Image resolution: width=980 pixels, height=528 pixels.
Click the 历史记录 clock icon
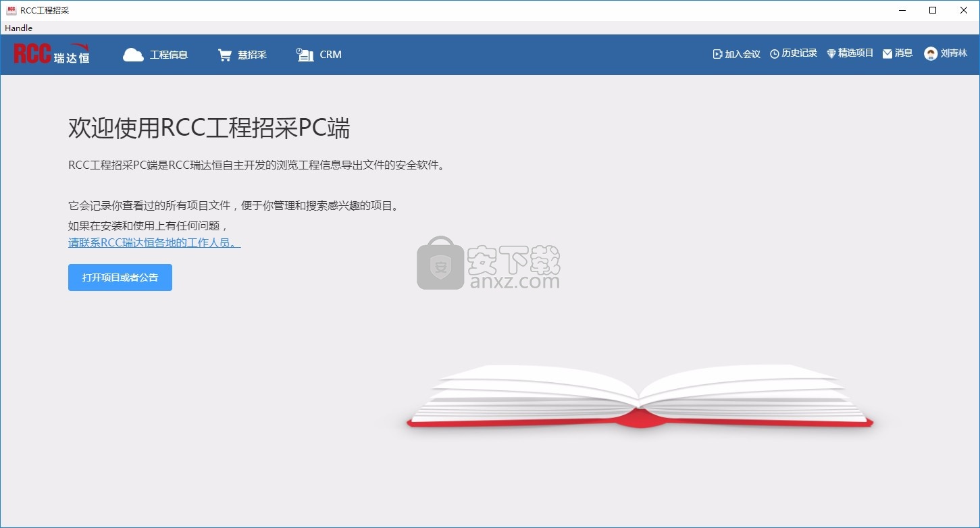tap(775, 54)
